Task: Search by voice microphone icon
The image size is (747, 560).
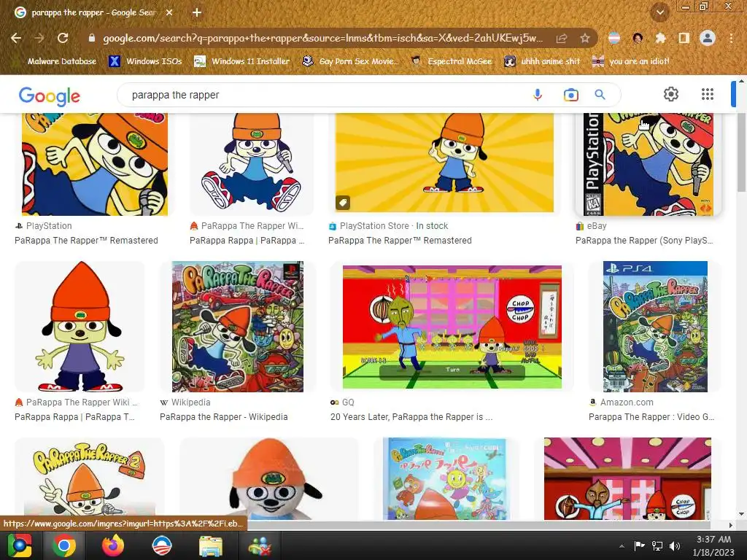Action: click(x=538, y=95)
